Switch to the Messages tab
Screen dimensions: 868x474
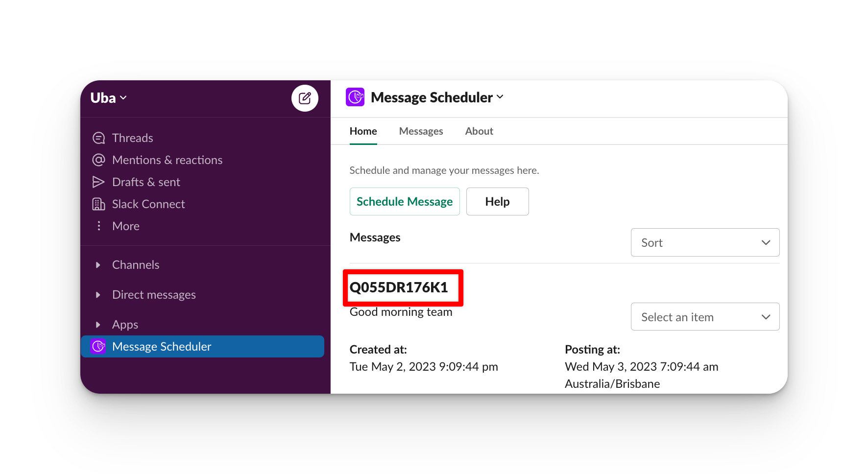[421, 131]
